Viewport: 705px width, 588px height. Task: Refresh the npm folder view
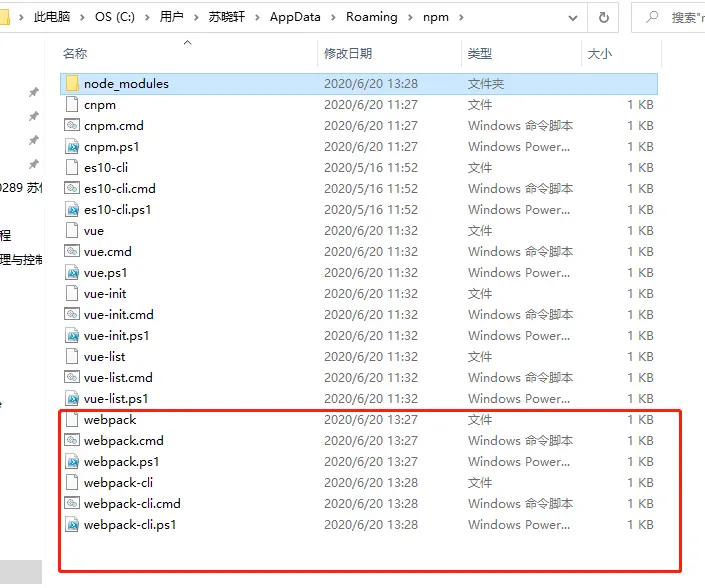click(603, 18)
